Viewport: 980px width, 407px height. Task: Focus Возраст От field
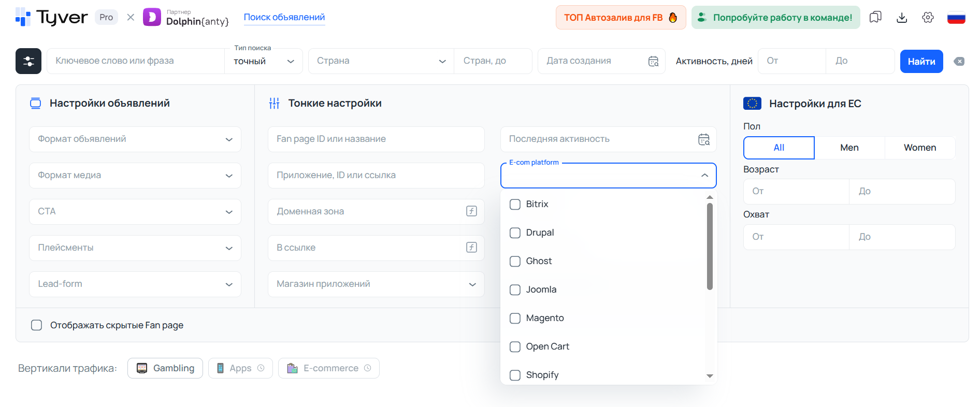click(796, 192)
